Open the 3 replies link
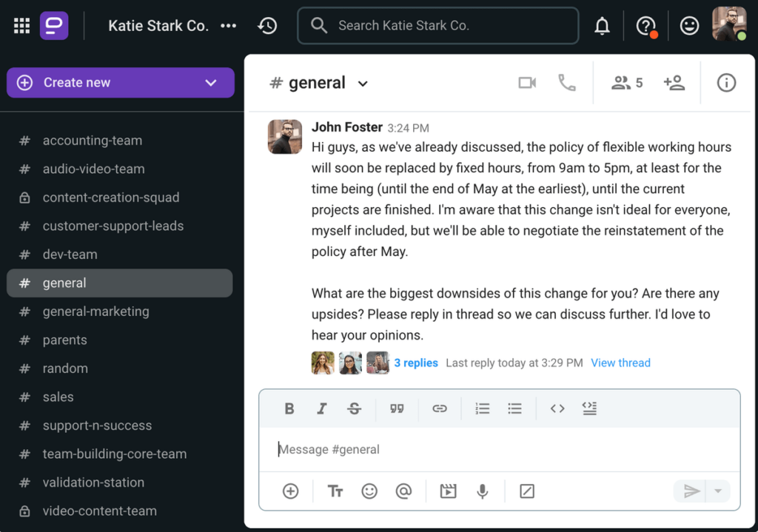 [416, 363]
